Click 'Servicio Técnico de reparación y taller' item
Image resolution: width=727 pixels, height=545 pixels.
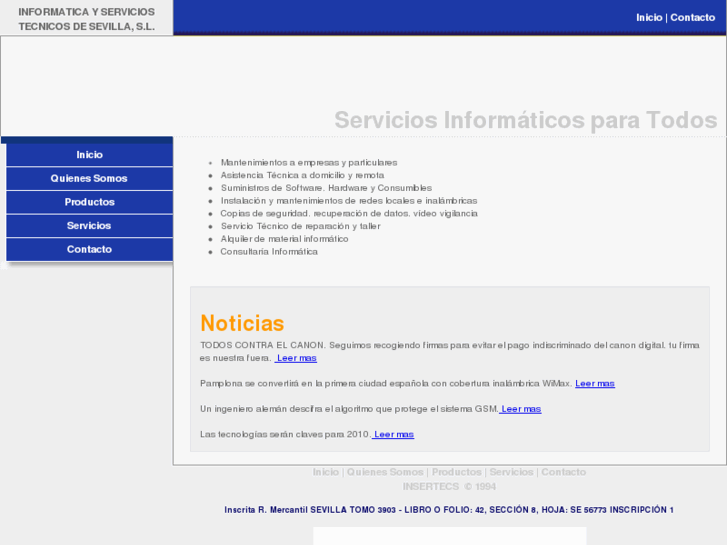point(300,226)
